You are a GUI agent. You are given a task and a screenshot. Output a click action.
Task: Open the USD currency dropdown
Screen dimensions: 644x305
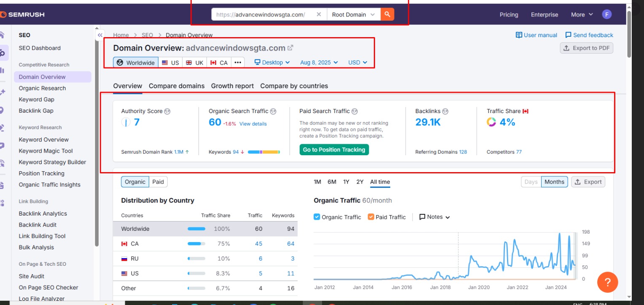[358, 62]
